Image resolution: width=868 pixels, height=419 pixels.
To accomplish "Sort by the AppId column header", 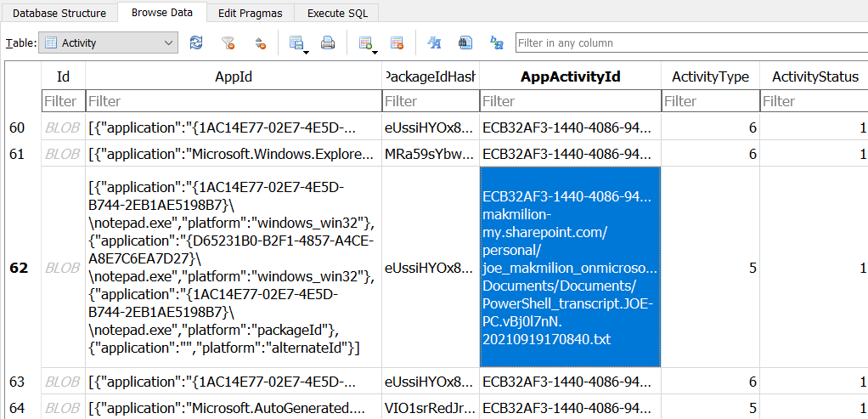I will click(234, 77).
